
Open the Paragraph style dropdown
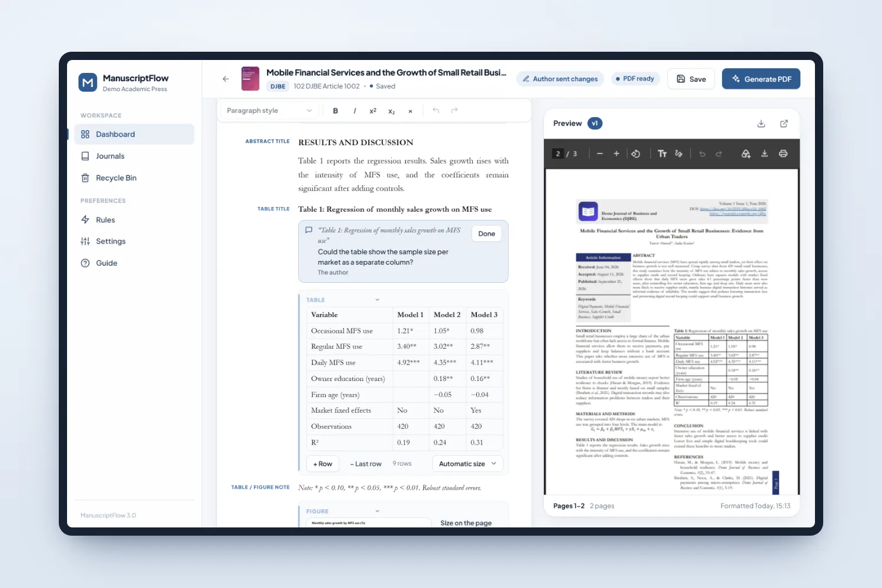pyautogui.click(x=269, y=111)
